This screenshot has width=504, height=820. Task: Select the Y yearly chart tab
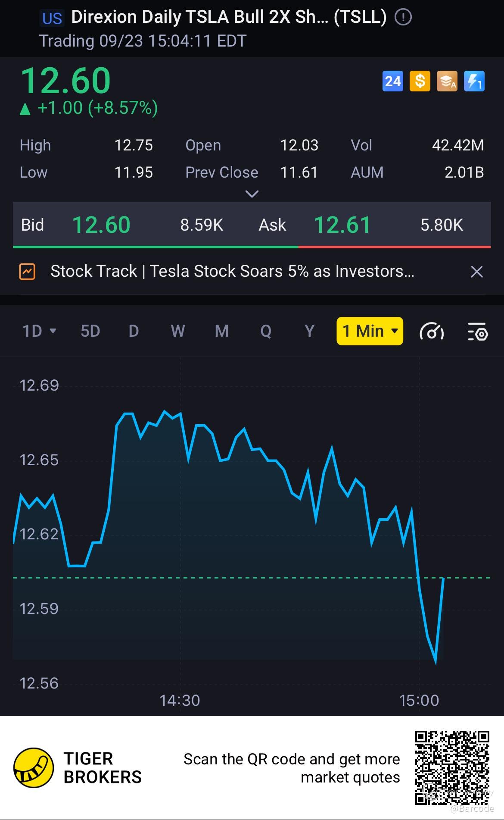point(309,331)
